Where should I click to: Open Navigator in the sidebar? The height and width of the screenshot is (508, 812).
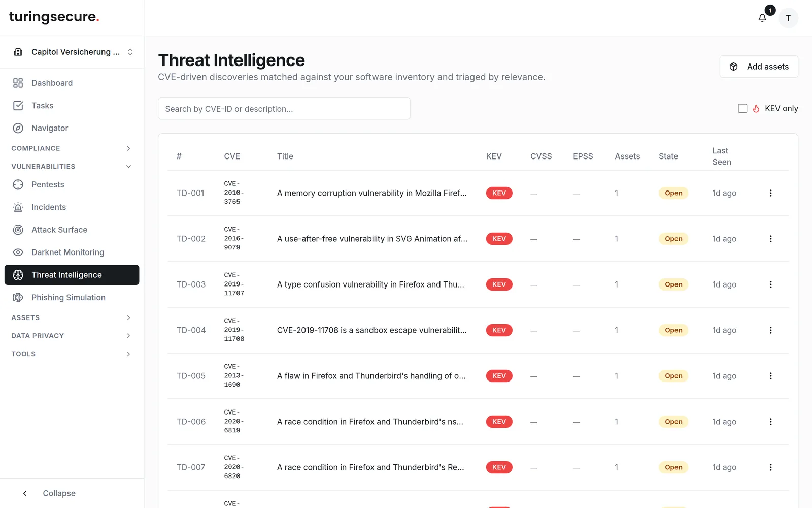tap(72, 128)
